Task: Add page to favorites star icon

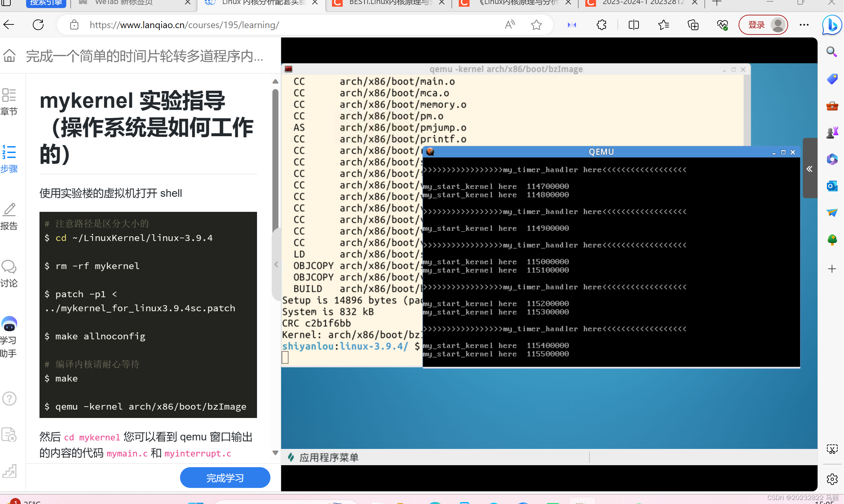Action: tap(537, 25)
